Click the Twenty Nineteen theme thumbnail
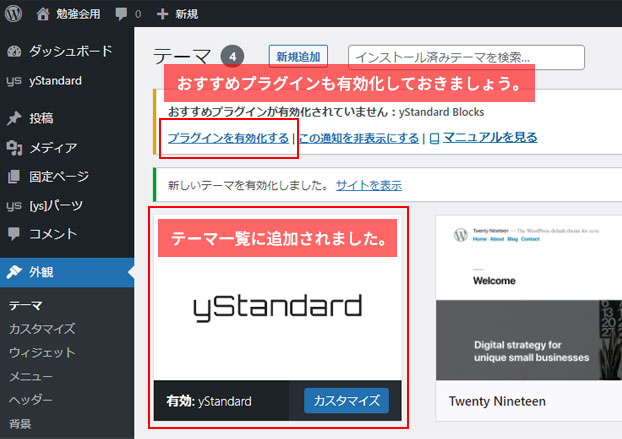This screenshot has width=622, height=439. 529,298
